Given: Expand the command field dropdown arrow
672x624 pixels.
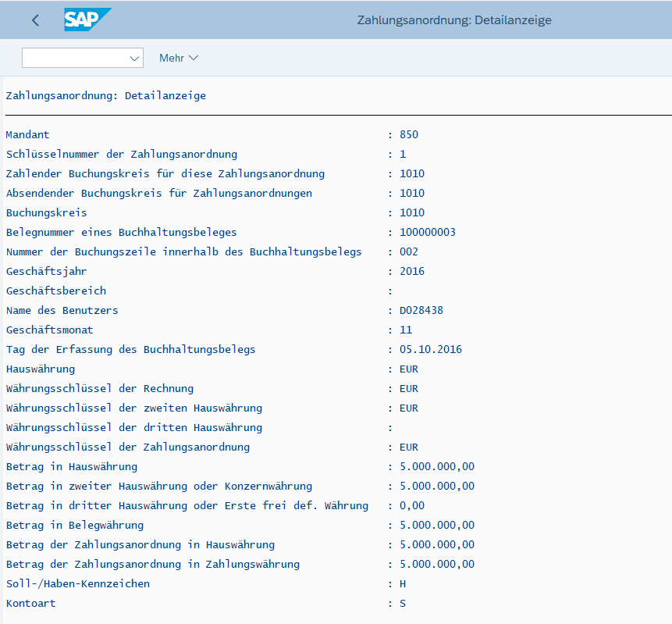Looking at the screenshot, I should click(x=133, y=59).
